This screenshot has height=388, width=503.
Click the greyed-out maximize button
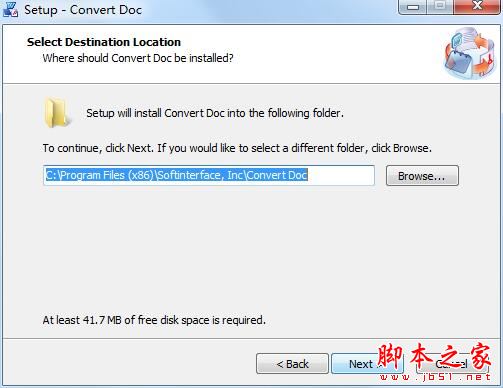[440, 7]
